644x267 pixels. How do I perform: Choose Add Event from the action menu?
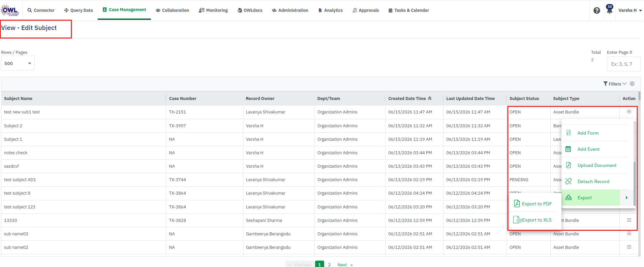[x=588, y=149]
